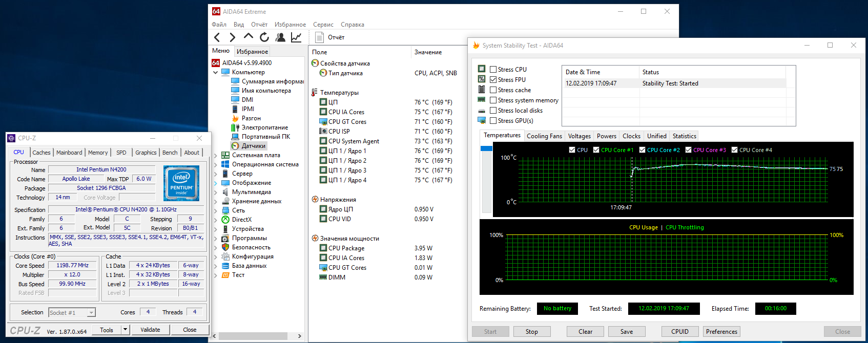This screenshot has height=343, width=868.
Task: Click the Intel Pentium logo in CPU-Z
Action: 181,183
